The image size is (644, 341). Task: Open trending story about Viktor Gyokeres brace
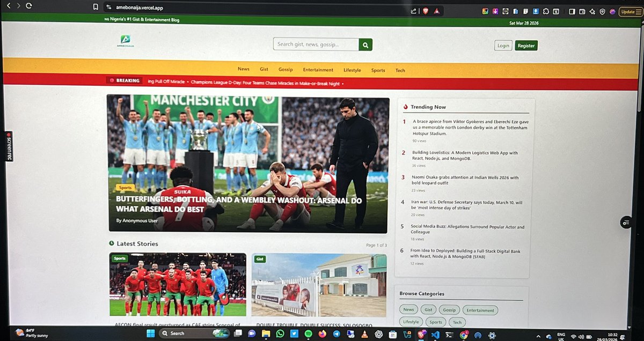(x=471, y=128)
